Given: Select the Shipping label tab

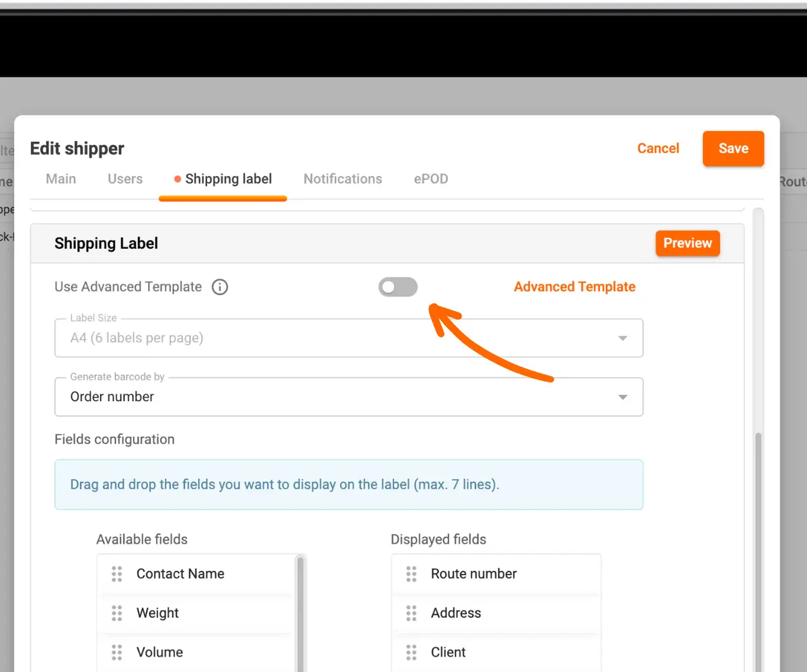Looking at the screenshot, I should tap(223, 179).
